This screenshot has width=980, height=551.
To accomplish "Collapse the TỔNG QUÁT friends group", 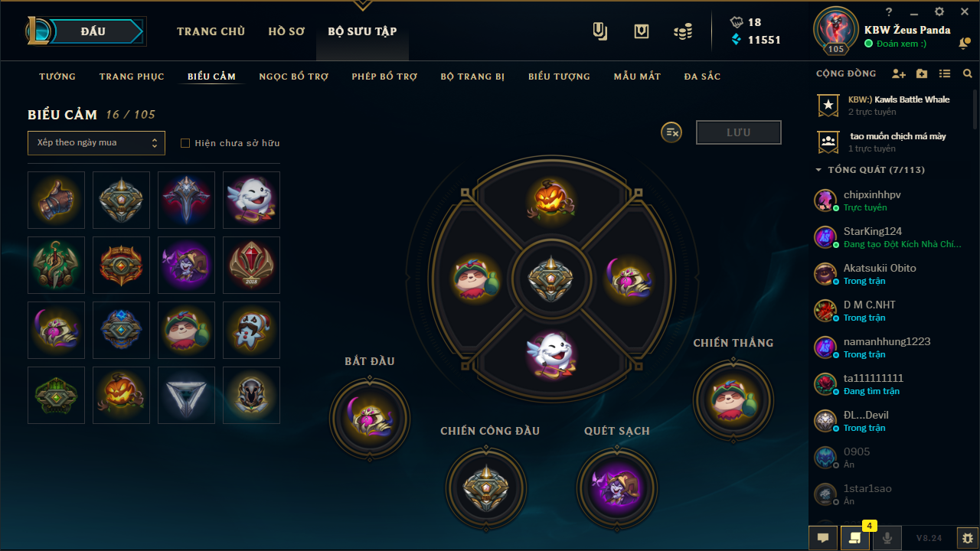I will point(818,170).
